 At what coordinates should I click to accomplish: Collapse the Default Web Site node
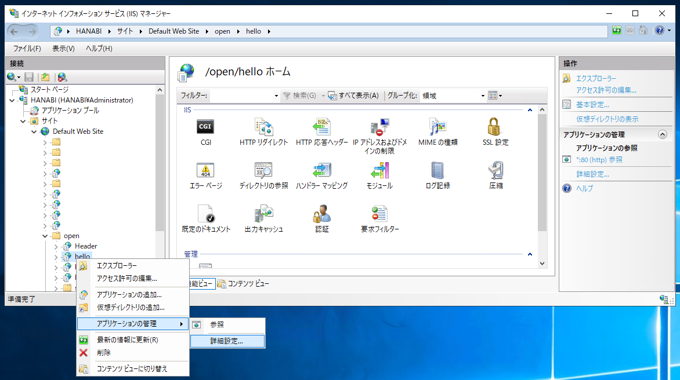point(34,131)
